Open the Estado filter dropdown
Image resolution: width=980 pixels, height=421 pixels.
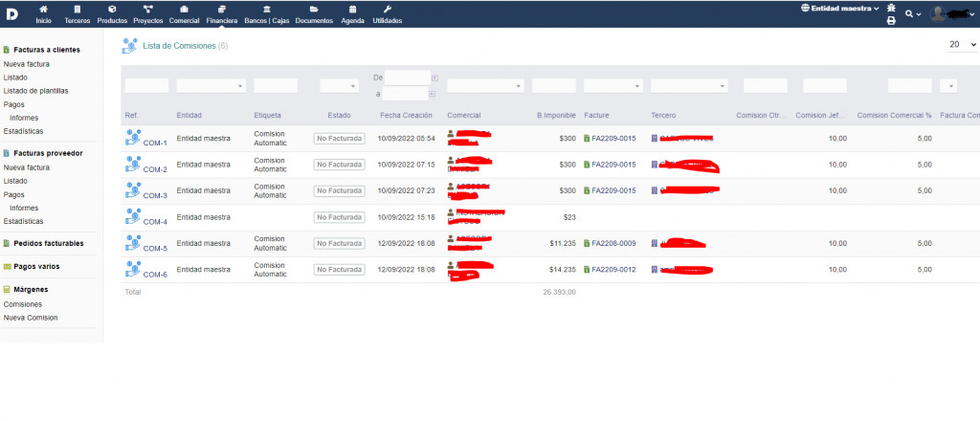tap(340, 85)
